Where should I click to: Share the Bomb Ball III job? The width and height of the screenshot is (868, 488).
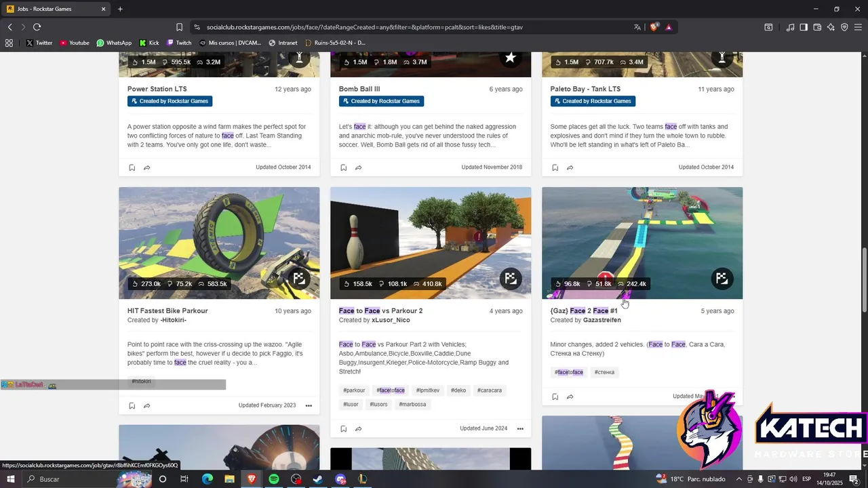(x=359, y=167)
